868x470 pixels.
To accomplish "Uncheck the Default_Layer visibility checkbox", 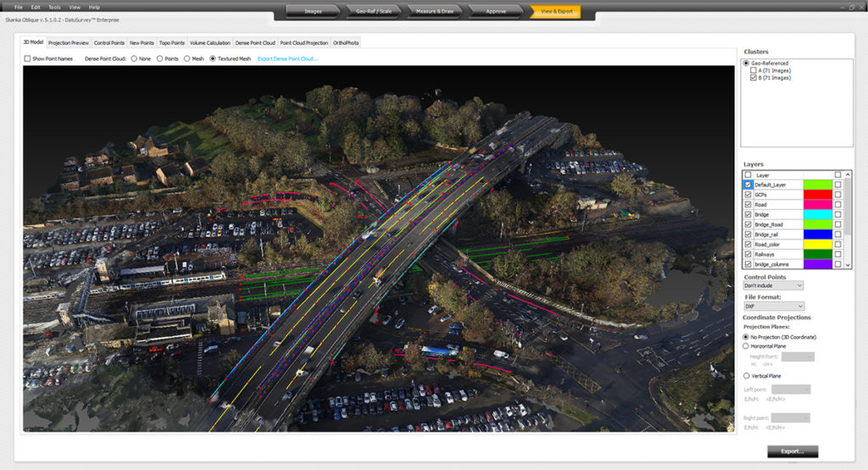I will click(x=748, y=185).
